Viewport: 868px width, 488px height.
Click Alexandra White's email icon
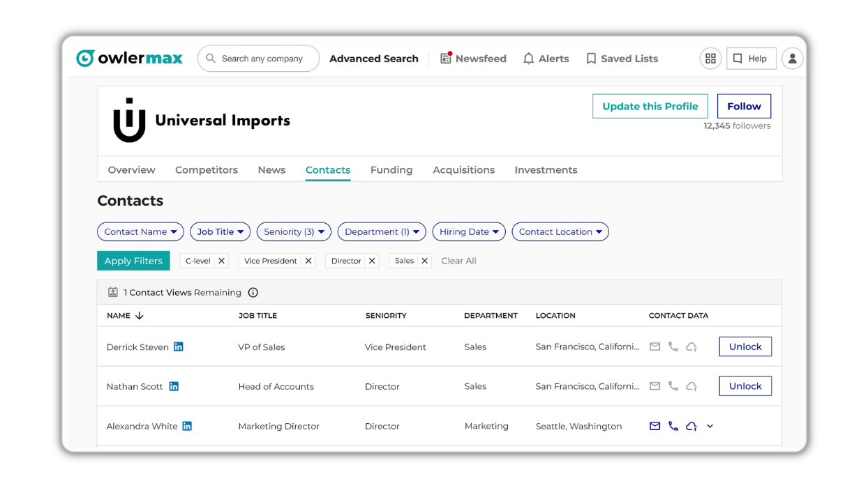point(654,426)
